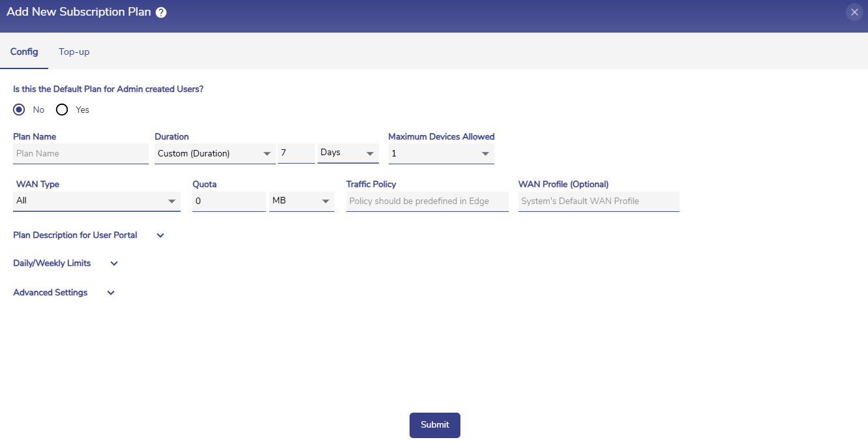This screenshot has height=442, width=868.
Task: Click the Submit button
Action: click(434, 425)
